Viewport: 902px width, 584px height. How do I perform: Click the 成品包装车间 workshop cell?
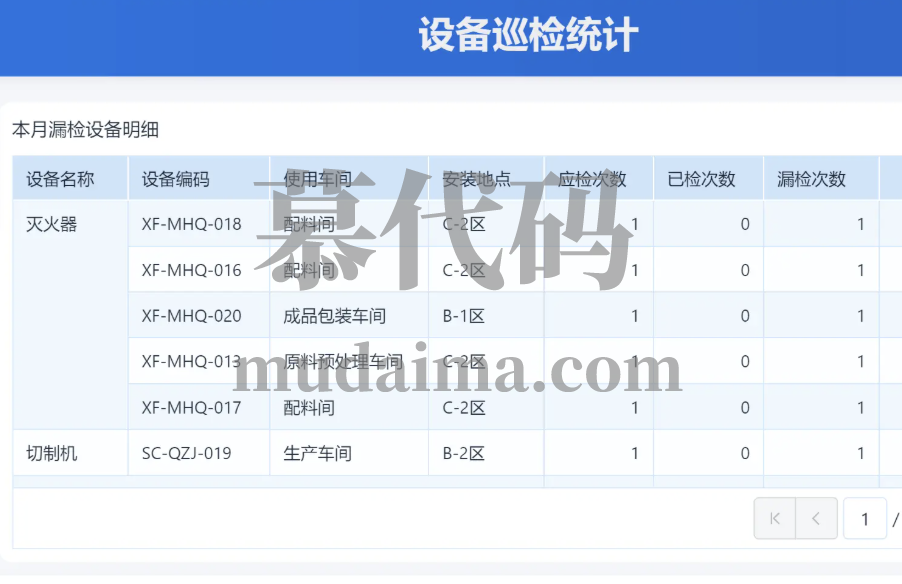coord(335,316)
